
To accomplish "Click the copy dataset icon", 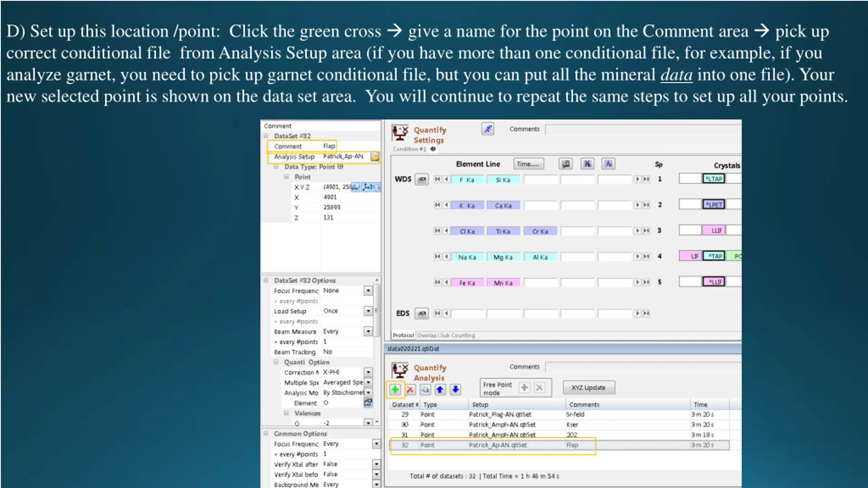I will (x=425, y=389).
